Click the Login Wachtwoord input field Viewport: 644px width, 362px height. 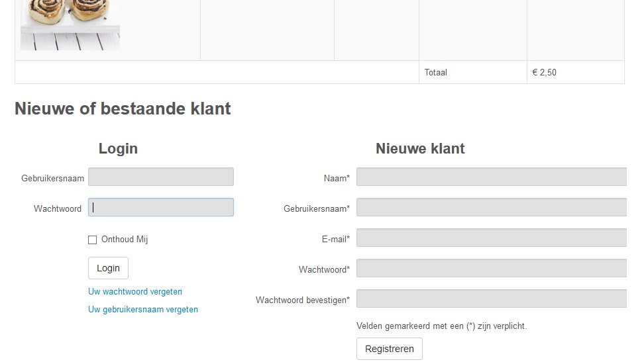tap(161, 207)
